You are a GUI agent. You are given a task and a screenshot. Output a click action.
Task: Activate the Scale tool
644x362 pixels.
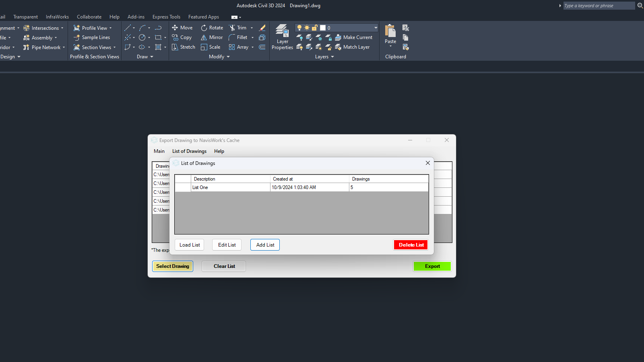(211, 47)
